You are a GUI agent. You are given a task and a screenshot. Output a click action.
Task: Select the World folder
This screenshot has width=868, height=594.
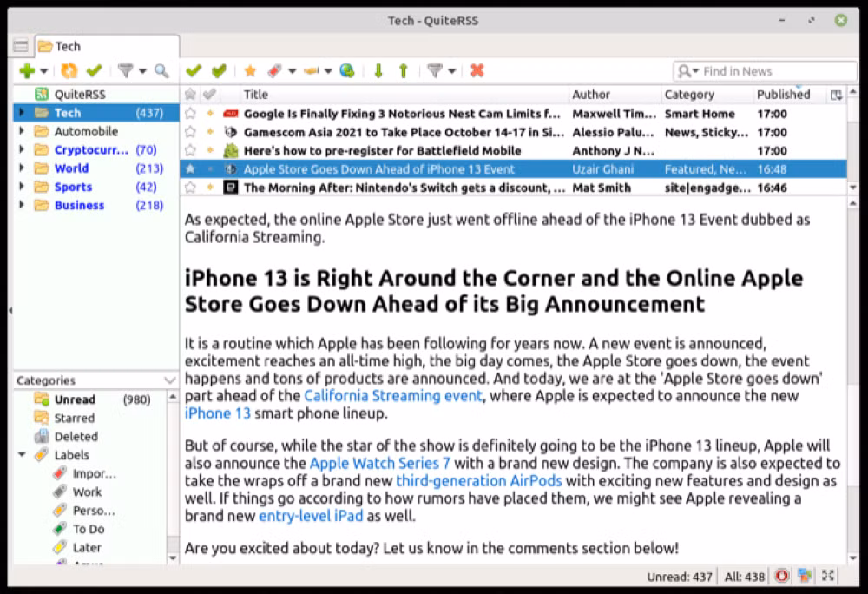95,168
